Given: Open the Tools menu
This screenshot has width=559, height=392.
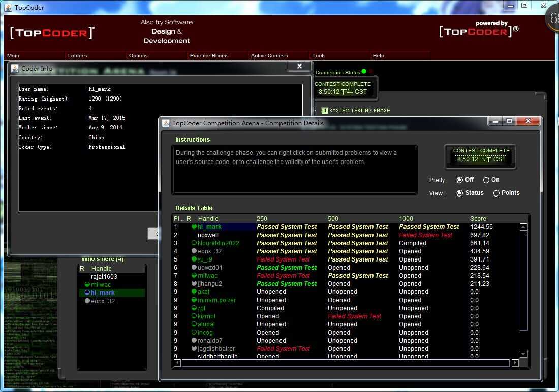Looking at the screenshot, I should pos(318,55).
